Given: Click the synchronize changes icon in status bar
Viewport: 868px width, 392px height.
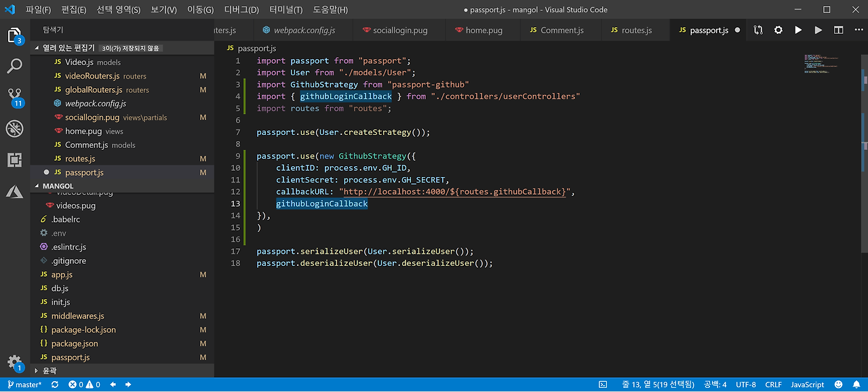Looking at the screenshot, I should coord(55,385).
